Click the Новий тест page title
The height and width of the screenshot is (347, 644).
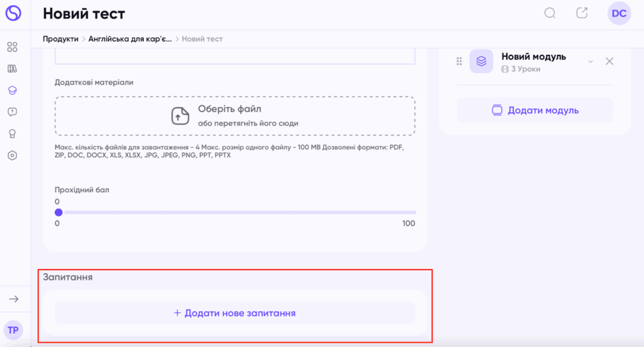[84, 14]
